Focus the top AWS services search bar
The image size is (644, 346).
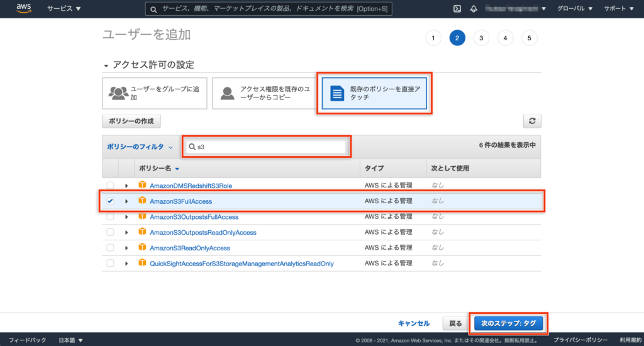click(x=269, y=9)
